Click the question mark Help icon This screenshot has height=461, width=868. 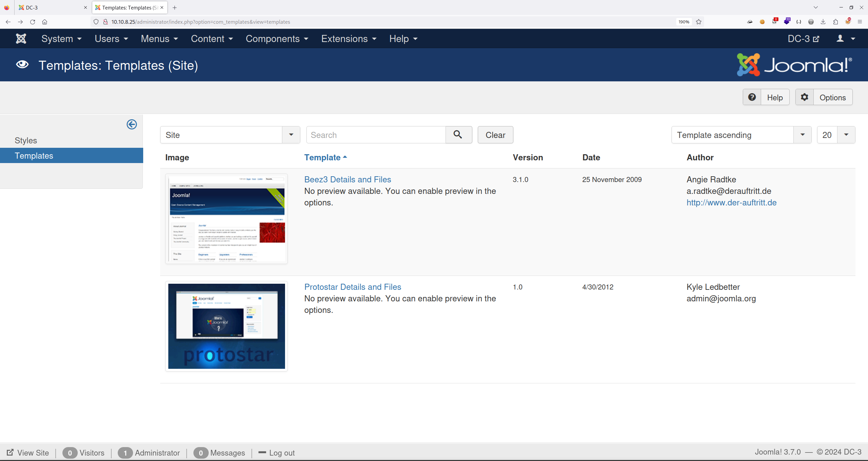(x=752, y=97)
